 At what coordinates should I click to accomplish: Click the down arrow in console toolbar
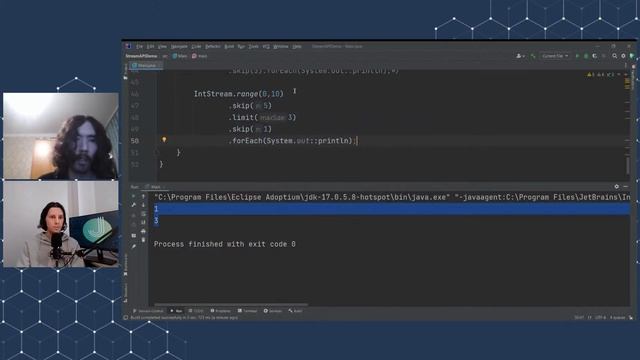(143, 205)
